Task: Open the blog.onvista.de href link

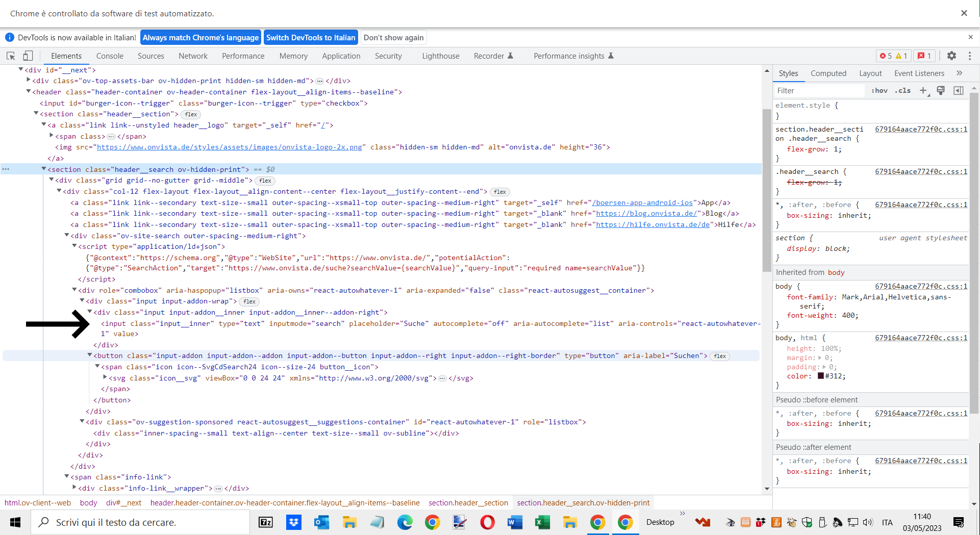Action: click(x=646, y=213)
